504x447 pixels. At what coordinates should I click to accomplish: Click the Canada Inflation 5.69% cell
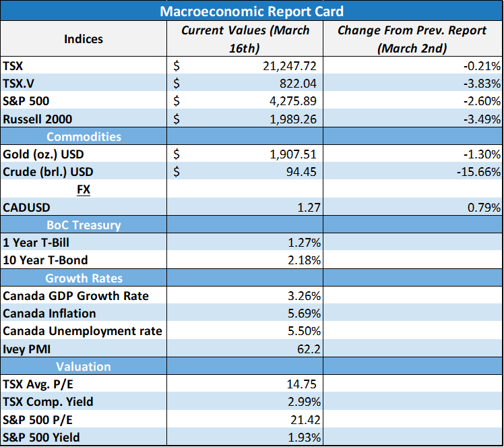click(x=245, y=314)
